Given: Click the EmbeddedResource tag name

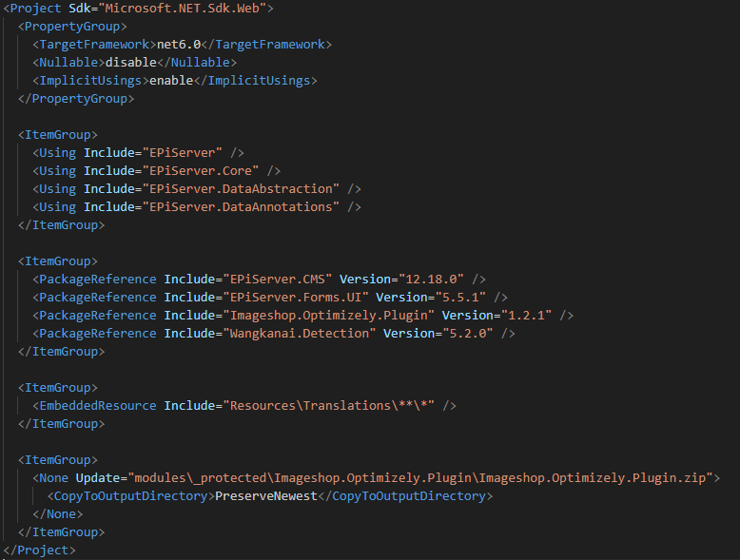Looking at the screenshot, I should [x=98, y=406].
